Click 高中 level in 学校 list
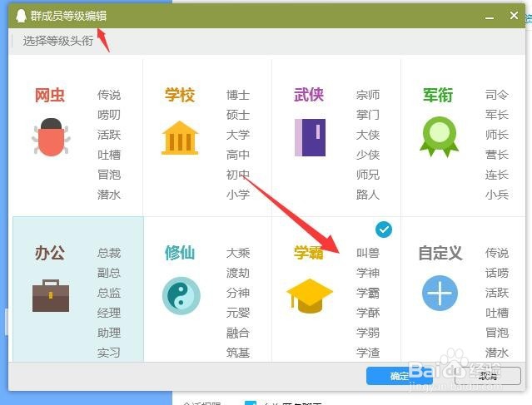The width and height of the screenshot is (532, 405). [238, 155]
